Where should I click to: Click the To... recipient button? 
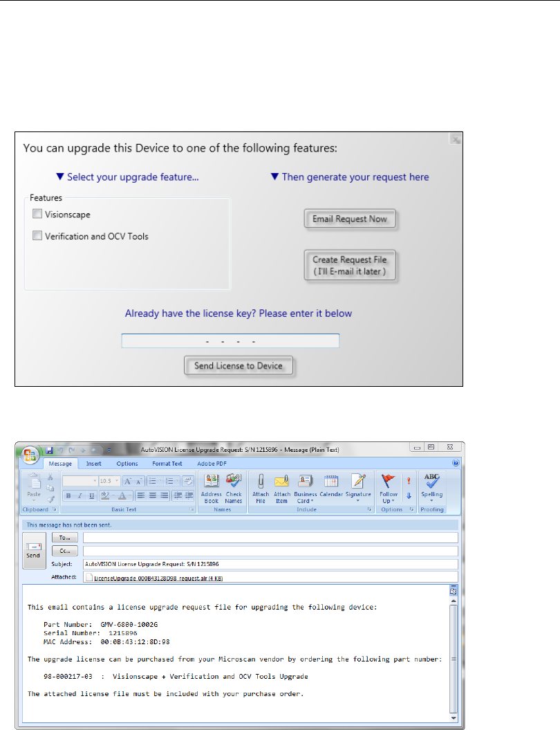[65, 538]
